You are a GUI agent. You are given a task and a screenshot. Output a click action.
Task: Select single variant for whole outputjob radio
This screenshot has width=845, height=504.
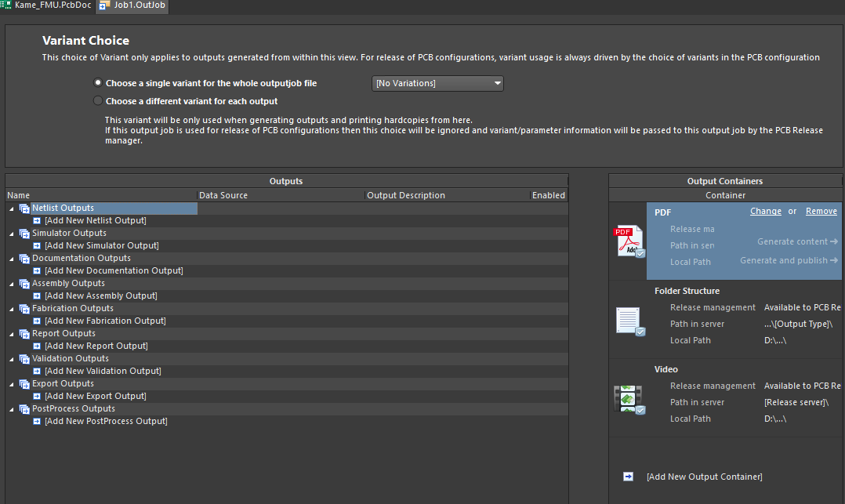[97, 83]
